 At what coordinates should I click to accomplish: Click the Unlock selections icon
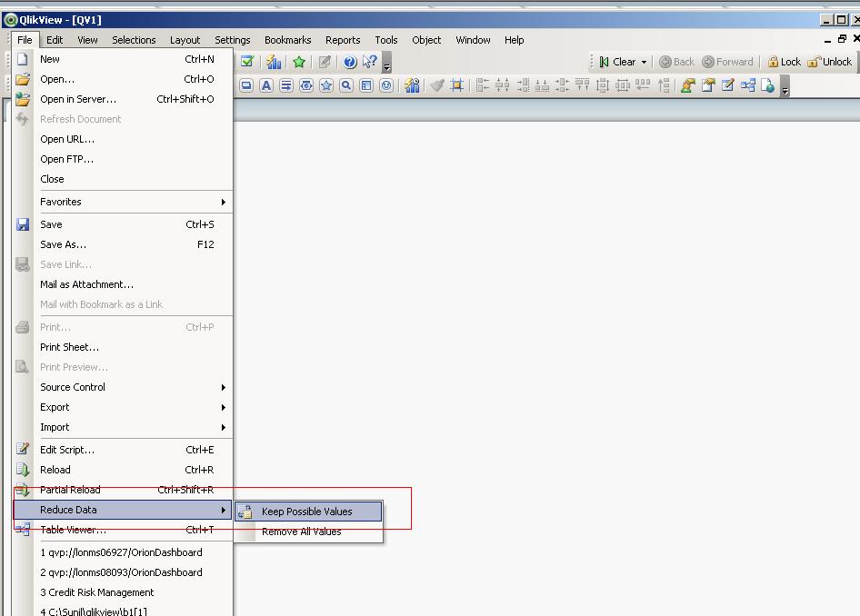(x=829, y=62)
